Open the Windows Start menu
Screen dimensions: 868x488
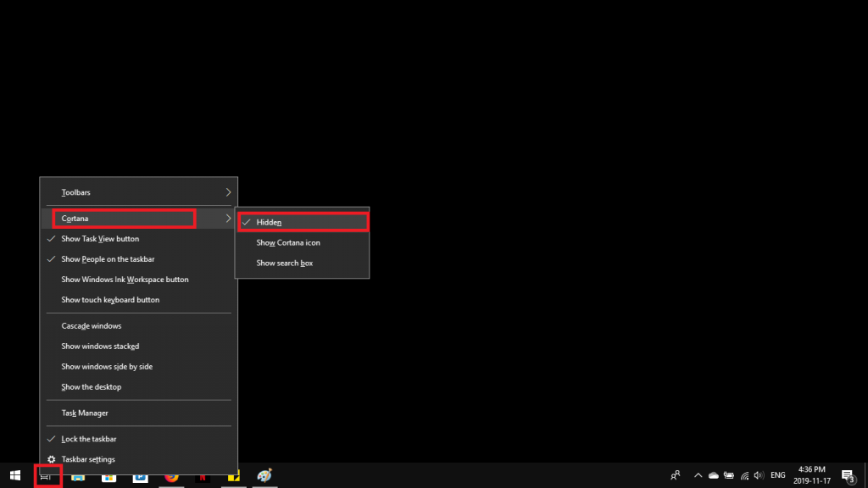tap(15, 475)
